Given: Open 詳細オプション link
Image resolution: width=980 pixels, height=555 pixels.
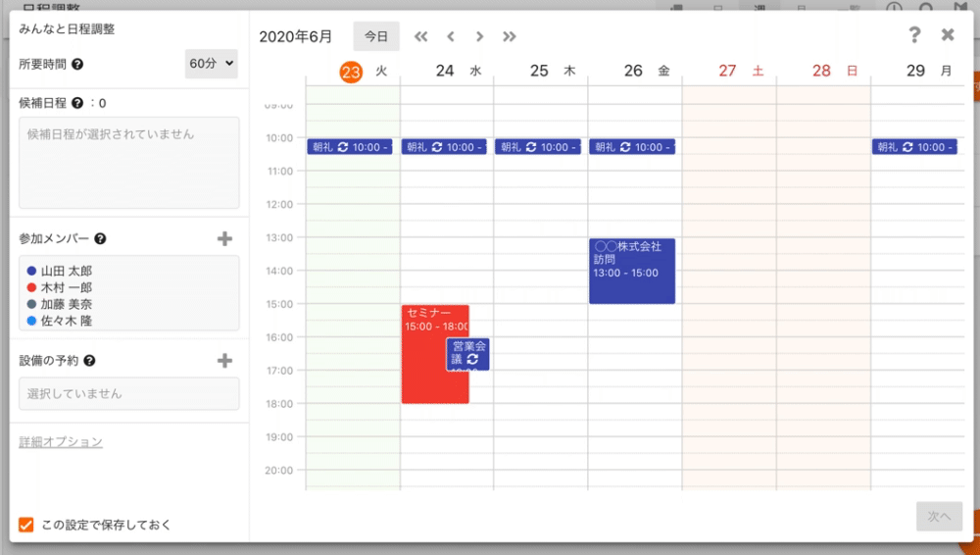Looking at the screenshot, I should [61, 442].
